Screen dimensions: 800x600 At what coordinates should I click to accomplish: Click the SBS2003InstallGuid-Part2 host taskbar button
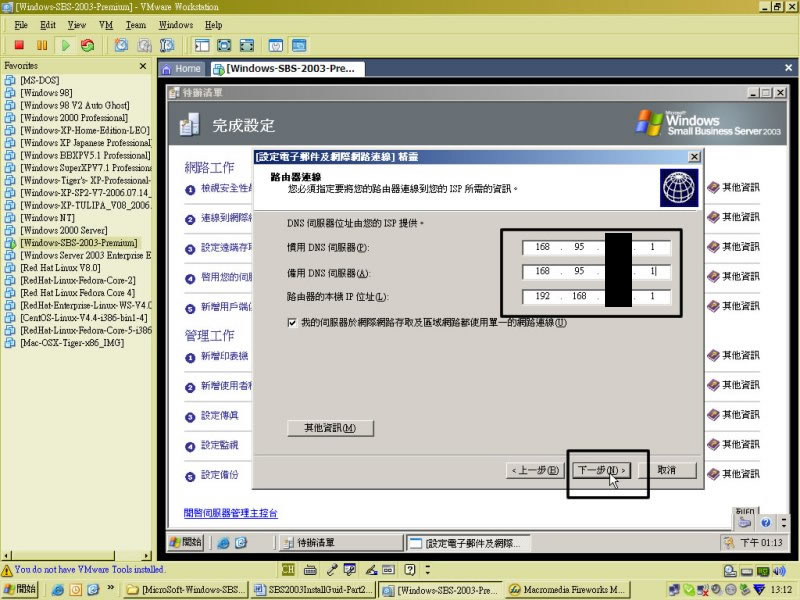click(313, 590)
